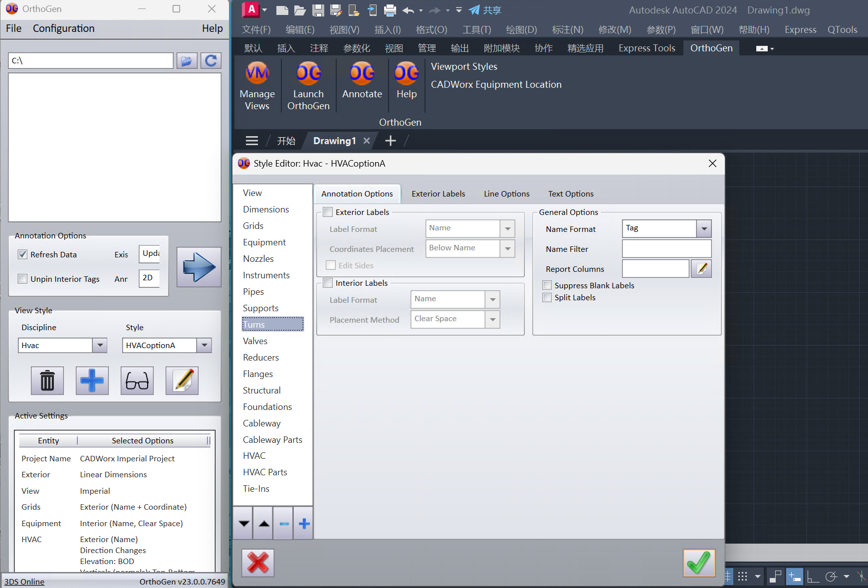Expand the ribbon minimize options arrow
This screenshot has height=588, width=868.
tap(772, 49)
